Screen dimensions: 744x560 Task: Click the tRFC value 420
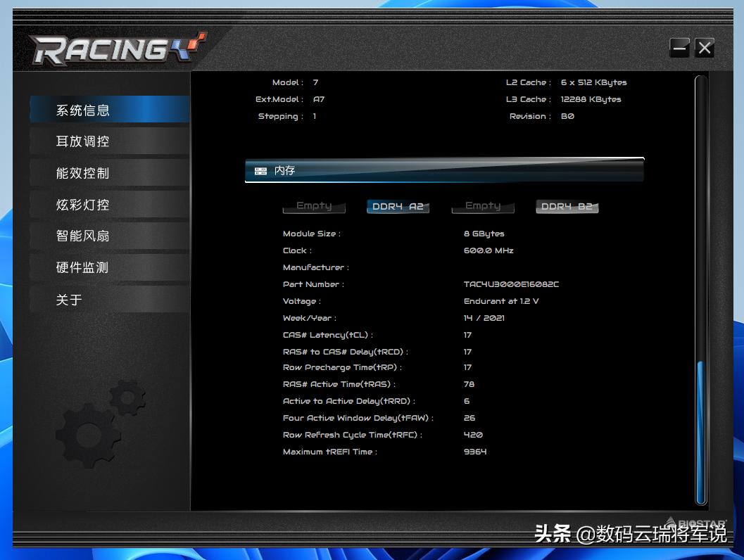pyautogui.click(x=473, y=435)
